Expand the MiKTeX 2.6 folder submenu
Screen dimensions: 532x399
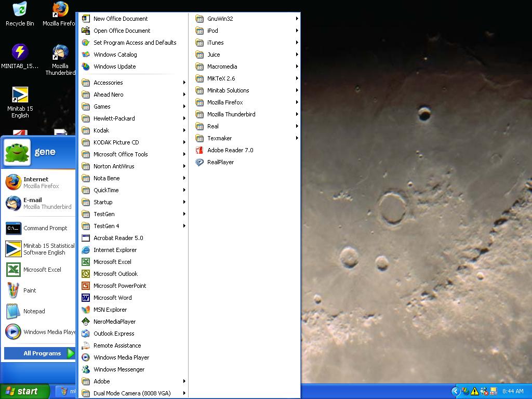297,78
